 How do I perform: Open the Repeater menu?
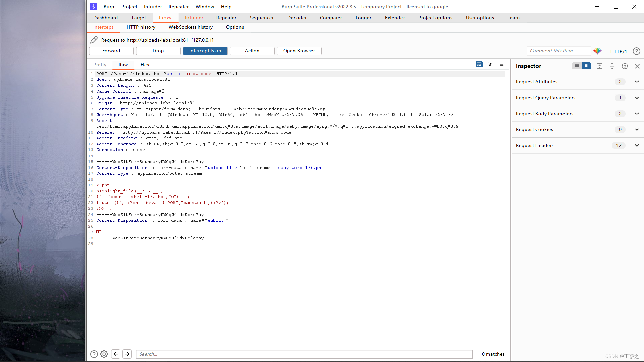coord(178,7)
